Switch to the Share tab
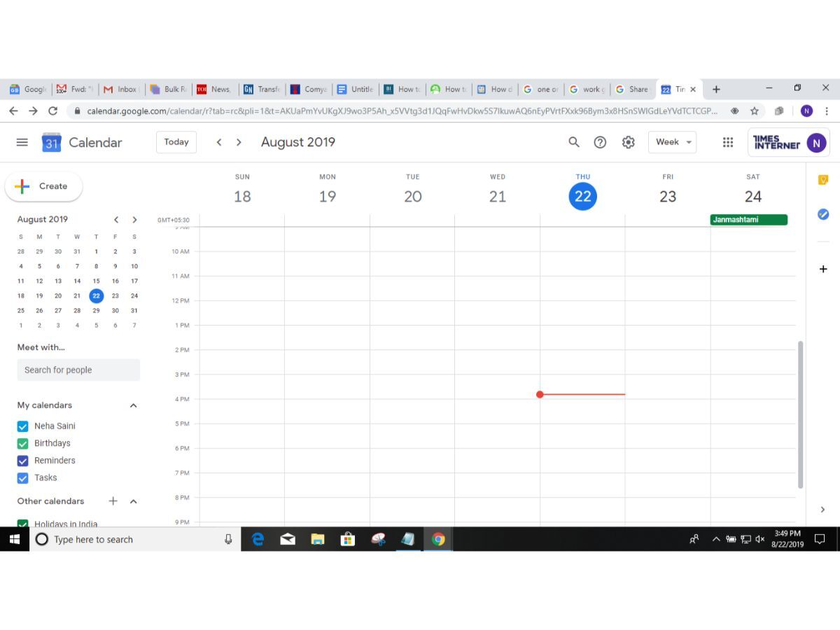Viewport: 840px width, 630px height. [633, 89]
